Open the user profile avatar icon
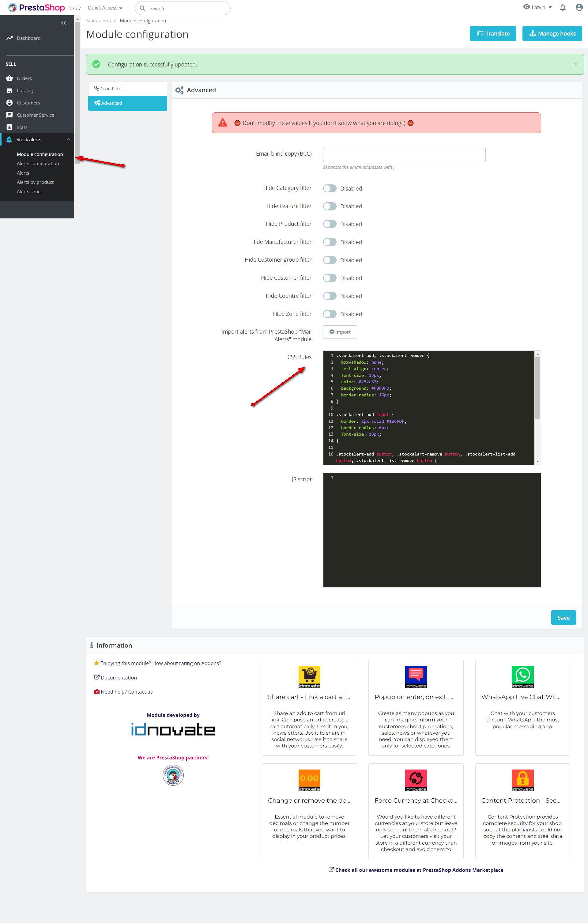This screenshot has height=923, width=588. pyautogui.click(x=579, y=8)
